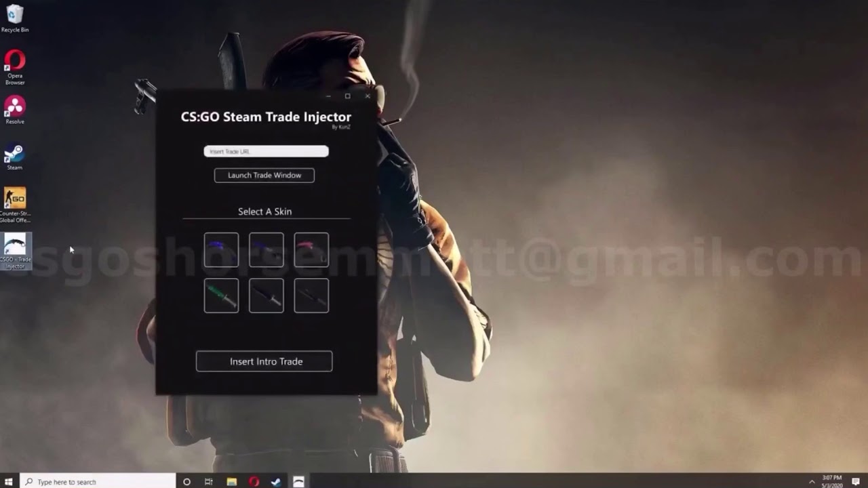Viewport: 868px width, 488px height.
Task: Select the CSGO Trade Injector desktop icon
Action: tap(15, 251)
